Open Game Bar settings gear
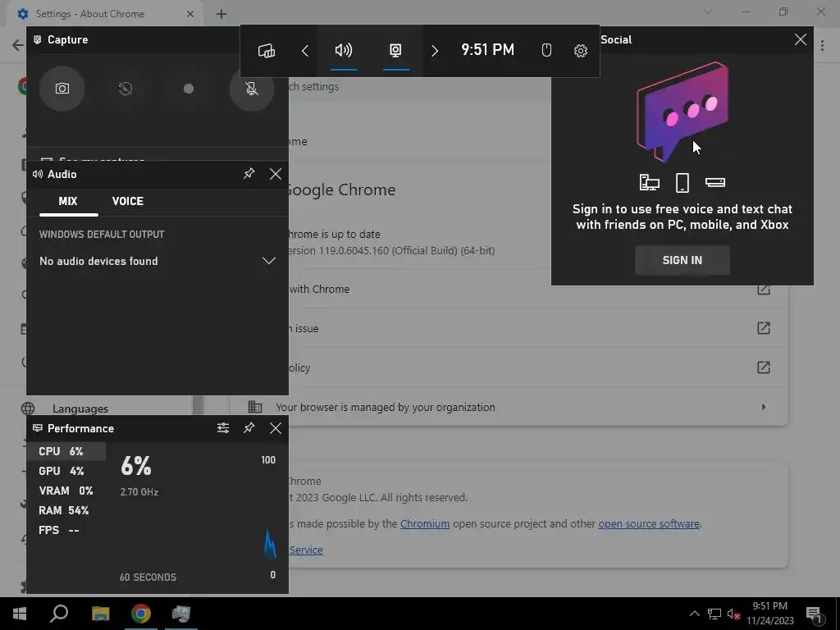The height and width of the screenshot is (630, 840). pos(580,50)
